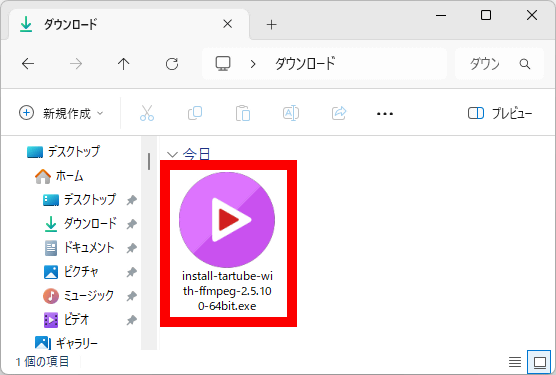556x375 pixels.
Task: Open ピクチャ in the sidebar
Action: tap(71, 272)
